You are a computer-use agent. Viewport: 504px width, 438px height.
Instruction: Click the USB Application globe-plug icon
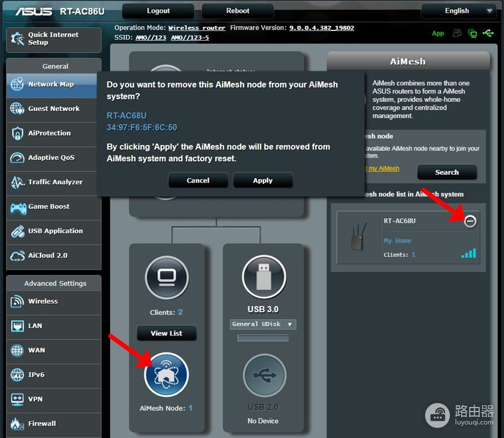(x=17, y=231)
